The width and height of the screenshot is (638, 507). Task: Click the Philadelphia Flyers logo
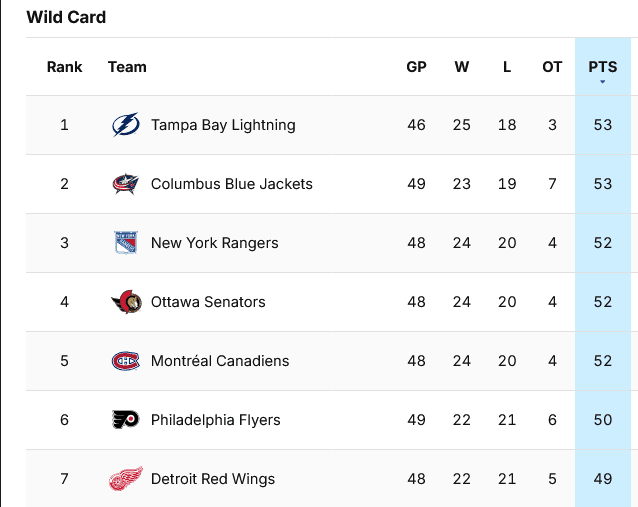pyautogui.click(x=125, y=420)
